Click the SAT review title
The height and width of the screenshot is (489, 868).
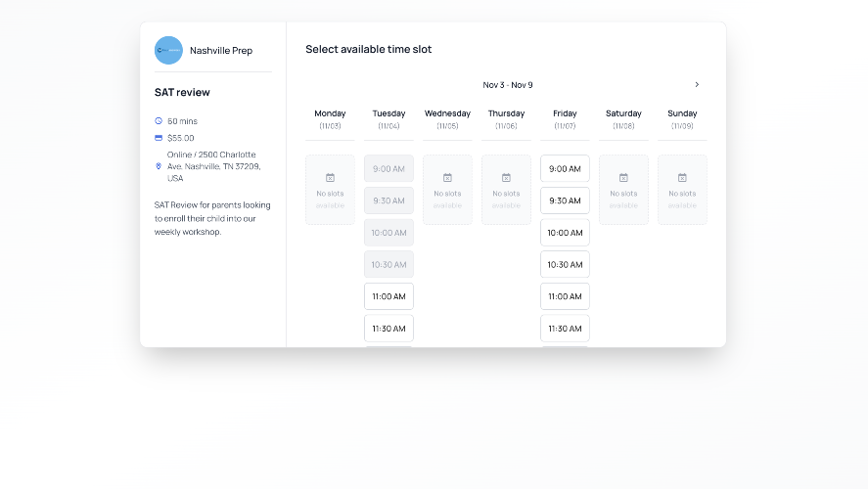pyautogui.click(x=182, y=92)
